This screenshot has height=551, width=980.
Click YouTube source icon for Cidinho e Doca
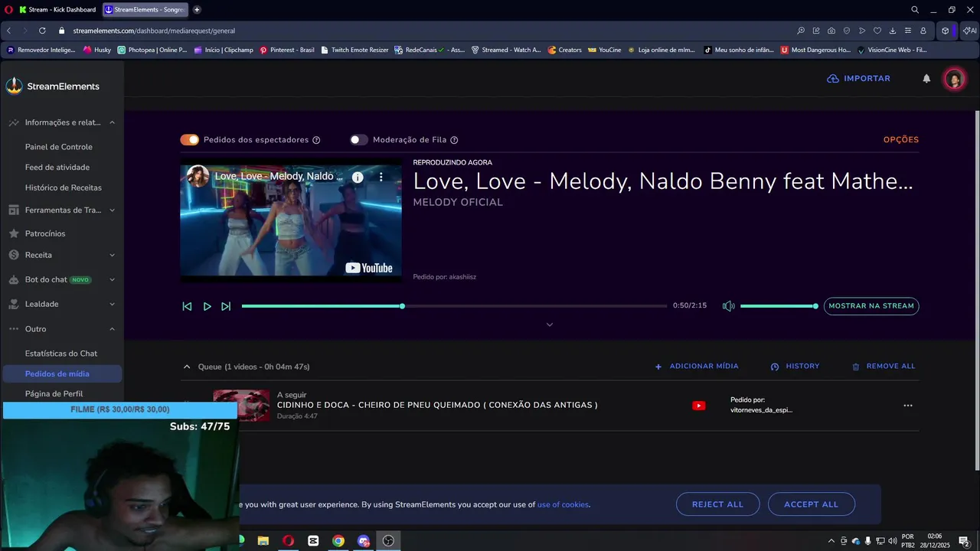coord(699,406)
